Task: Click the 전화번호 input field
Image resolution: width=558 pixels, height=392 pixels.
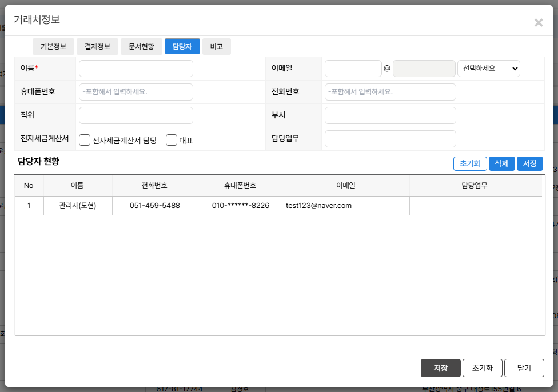Action: (390, 92)
